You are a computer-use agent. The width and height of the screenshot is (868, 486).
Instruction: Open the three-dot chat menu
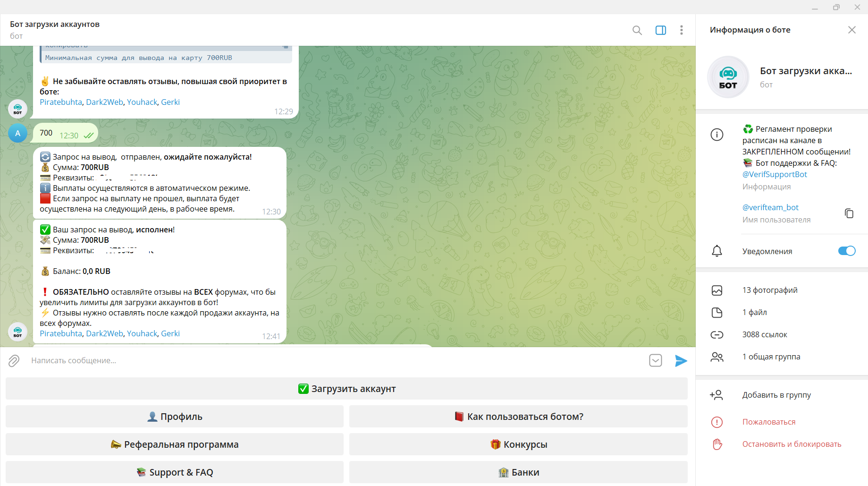coord(681,30)
